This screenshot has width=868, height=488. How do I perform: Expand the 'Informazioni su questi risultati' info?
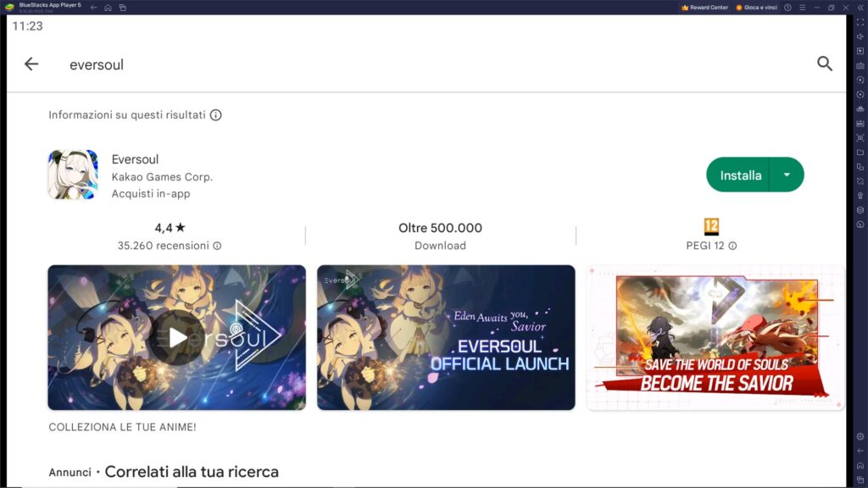[214, 114]
